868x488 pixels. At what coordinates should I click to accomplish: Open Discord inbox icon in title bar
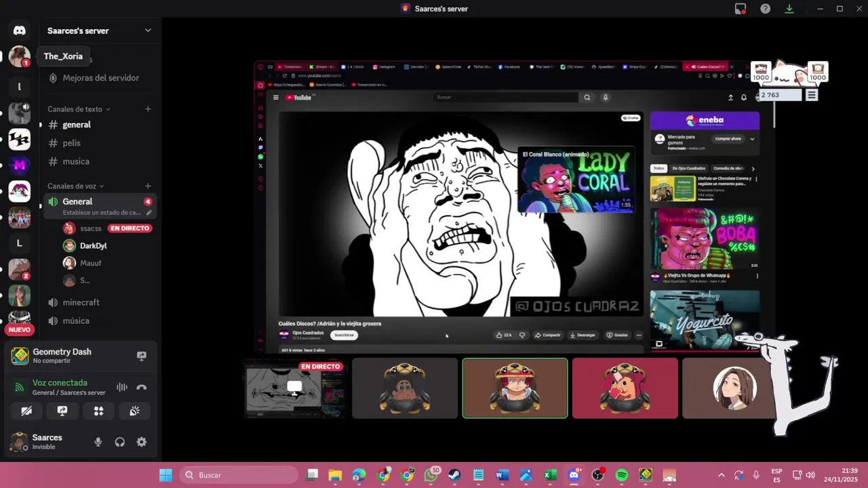[x=741, y=9]
